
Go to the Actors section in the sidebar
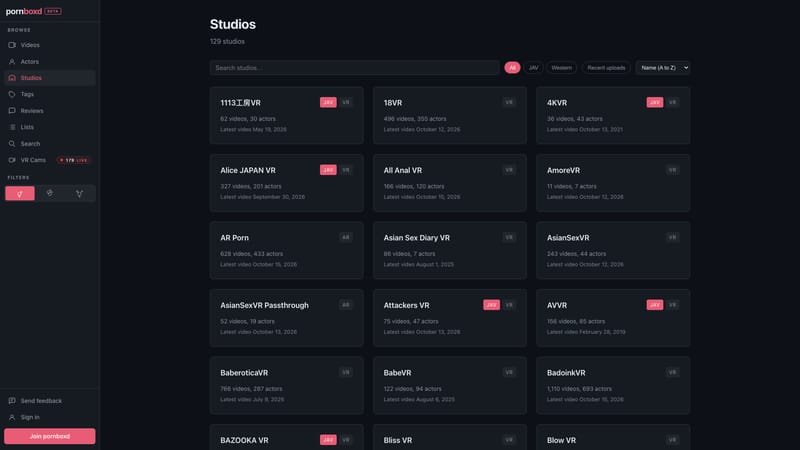(x=49, y=61)
